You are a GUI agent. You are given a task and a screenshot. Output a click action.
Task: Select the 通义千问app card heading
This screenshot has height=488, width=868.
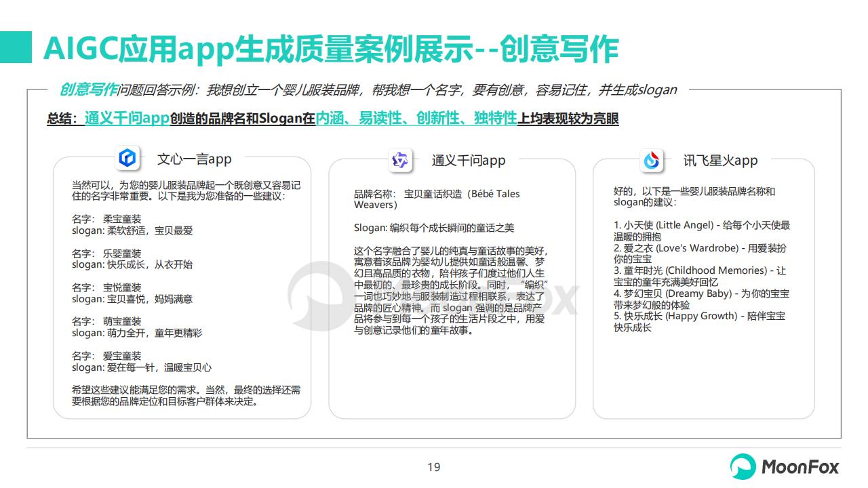[x=469, y=161]
